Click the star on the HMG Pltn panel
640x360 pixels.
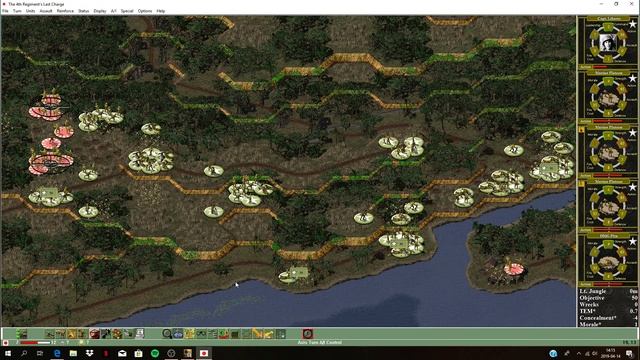coord(632,241)
